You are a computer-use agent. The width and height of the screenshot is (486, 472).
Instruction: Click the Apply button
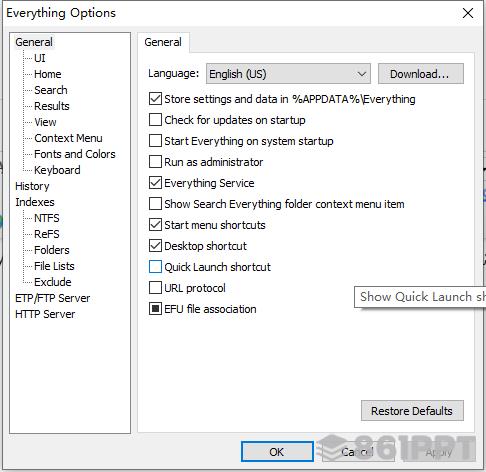pyautogui.click(x=439, y=452)
